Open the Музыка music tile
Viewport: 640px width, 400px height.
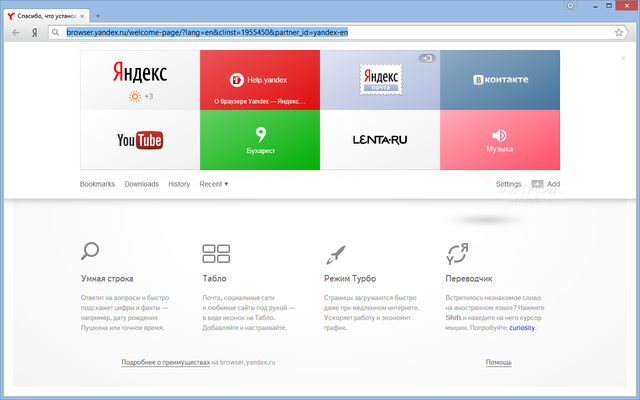click(x=500, y=140)
